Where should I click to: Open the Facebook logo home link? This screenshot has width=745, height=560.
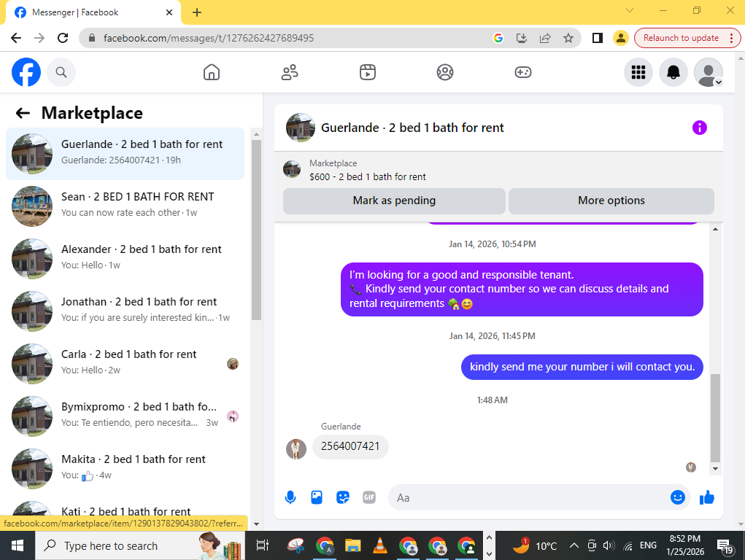click(26, 72)
